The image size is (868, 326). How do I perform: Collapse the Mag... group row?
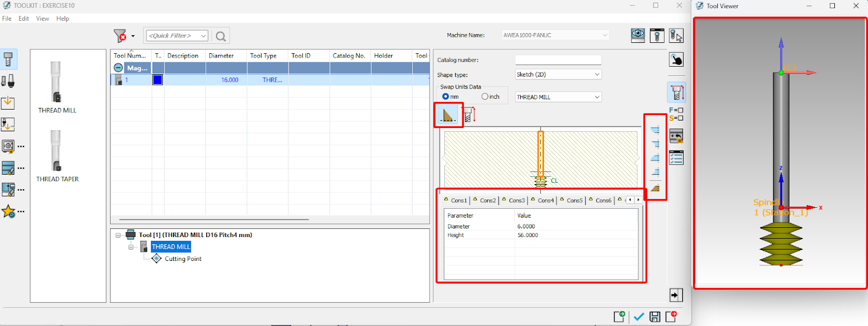coord(118,68)
